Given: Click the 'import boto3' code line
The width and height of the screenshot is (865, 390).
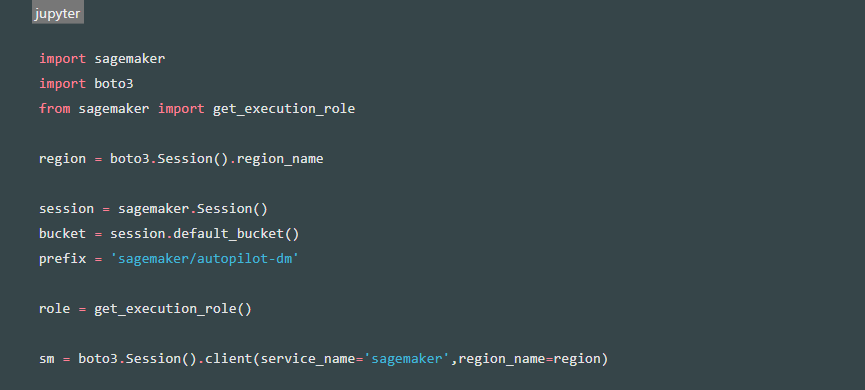Looking at the screenshot, I should 86,83.
